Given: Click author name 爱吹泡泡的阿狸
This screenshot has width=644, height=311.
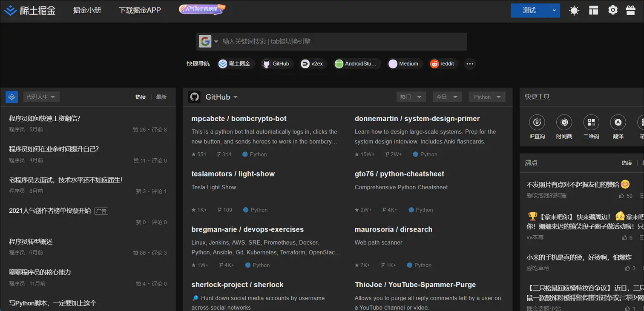Looking at the screenshot, I should coord(546,196).
